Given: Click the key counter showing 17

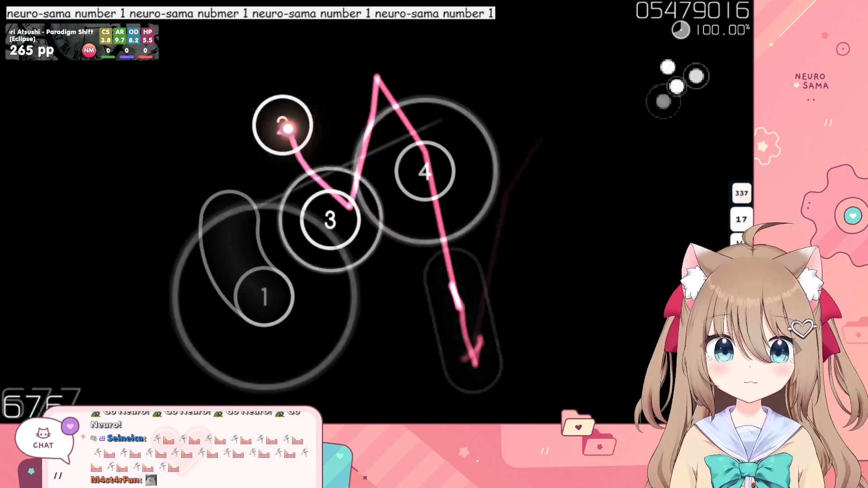Looking at the screenshot, I should coord(741,219).
